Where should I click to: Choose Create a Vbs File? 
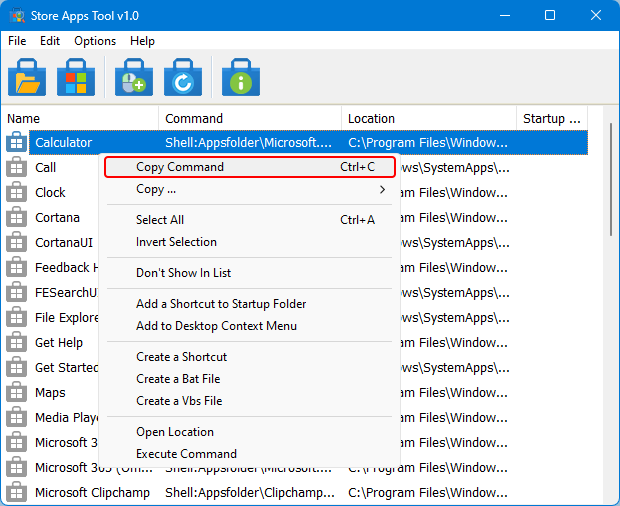click(x=250, y=401)
